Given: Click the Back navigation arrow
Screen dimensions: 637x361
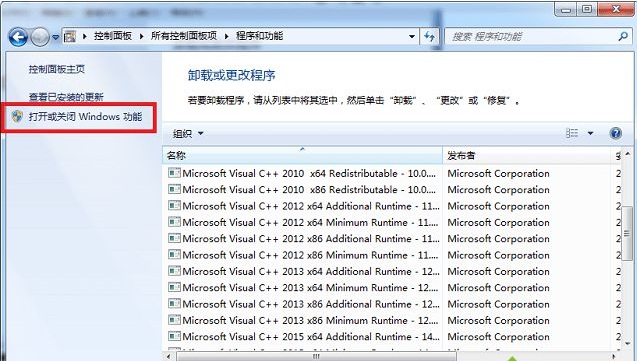Looking at the screenshot, I should click(x=18, y=37).
